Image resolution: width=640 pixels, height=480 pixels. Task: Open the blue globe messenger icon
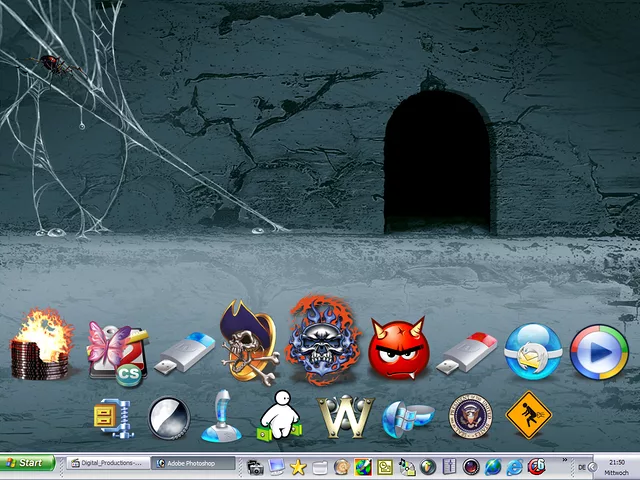tap(532, 352)
